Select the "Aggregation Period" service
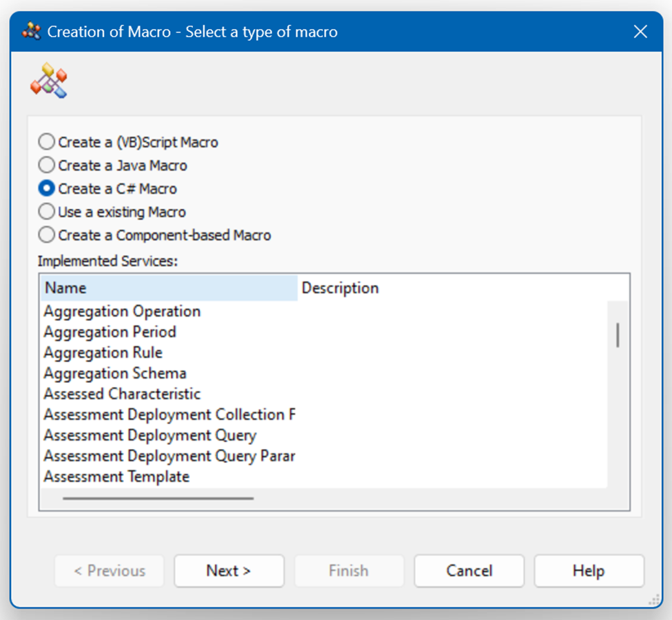This screenshot has height=620, width=672. point(109,332)
